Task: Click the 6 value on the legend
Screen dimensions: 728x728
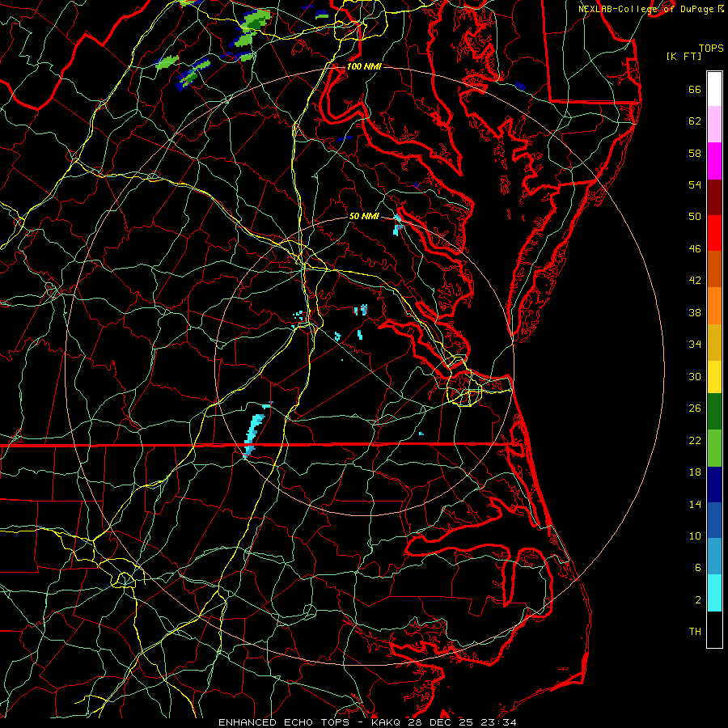Action: pyautogui.click(x=698, y=568)
